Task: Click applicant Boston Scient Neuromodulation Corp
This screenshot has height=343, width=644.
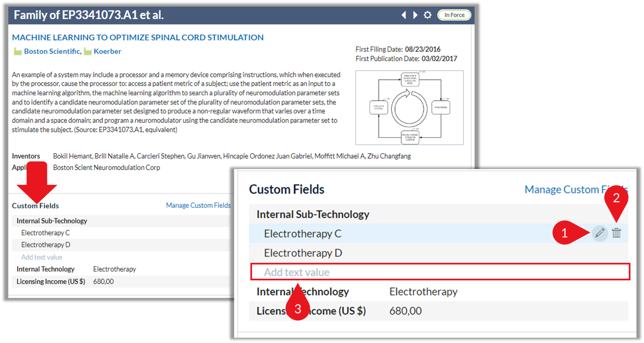Action: [x=106, y=168]
